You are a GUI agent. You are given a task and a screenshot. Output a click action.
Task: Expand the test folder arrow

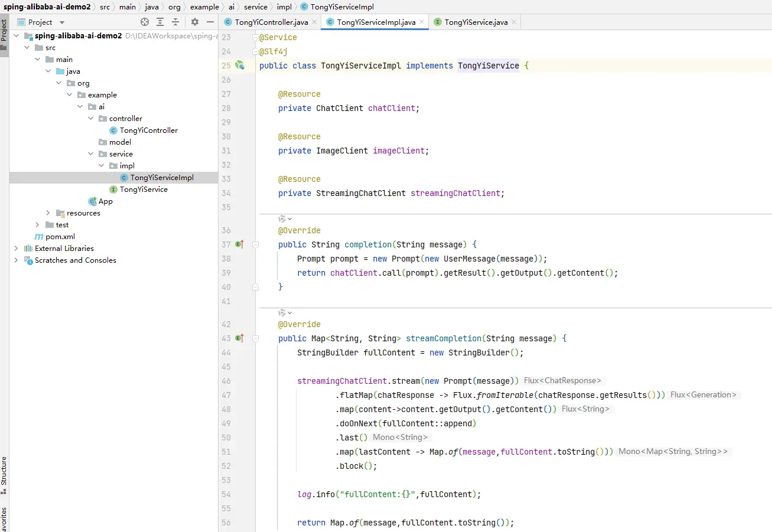[37, 225]
